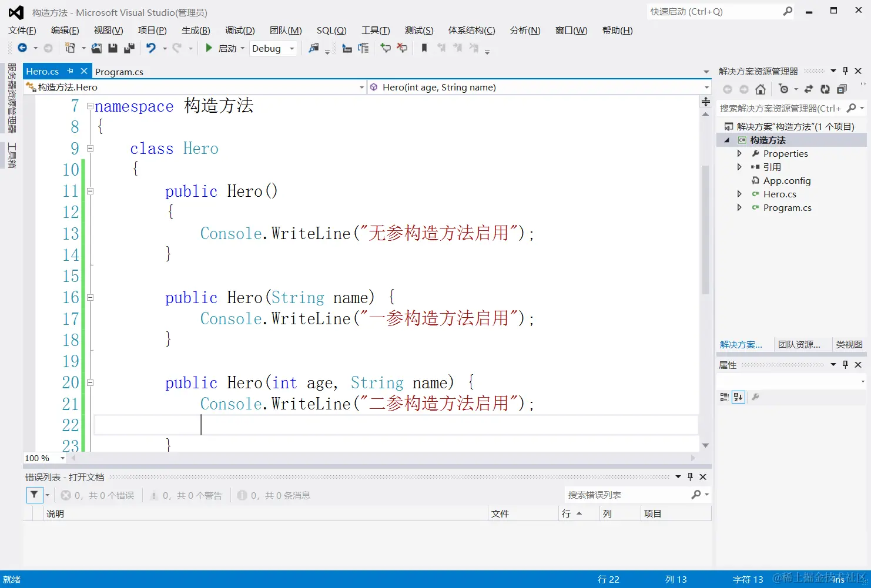871x588 pixels.
Task: Click the New Project toolbar icon
Action: coord(70,48)
